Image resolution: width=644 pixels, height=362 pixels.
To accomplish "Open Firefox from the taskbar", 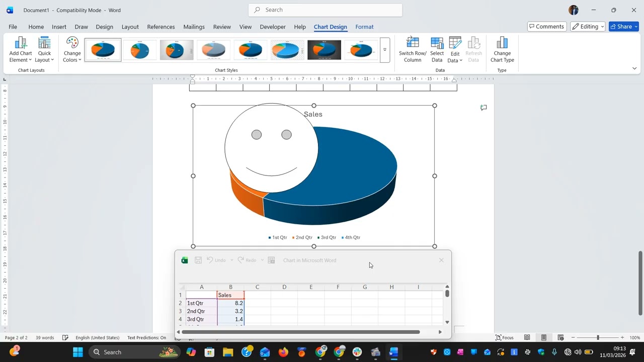I will [x=283, y=352].
